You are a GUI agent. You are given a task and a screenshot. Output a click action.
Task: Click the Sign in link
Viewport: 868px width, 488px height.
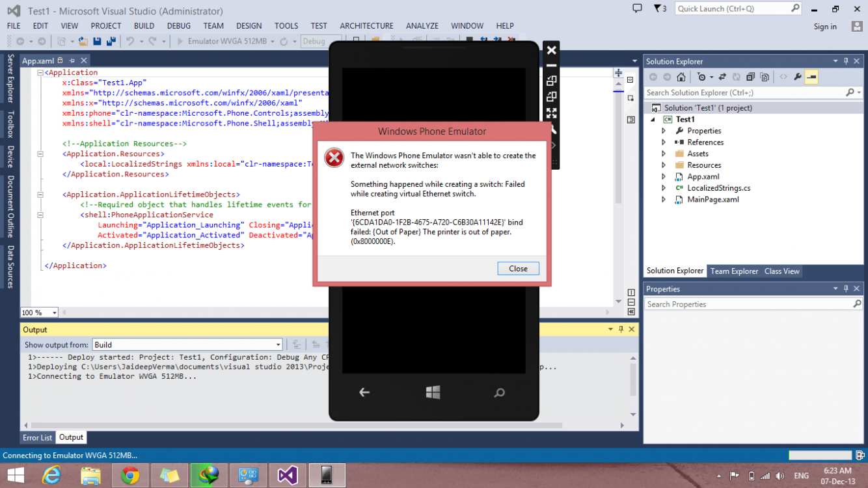(825, 27)
